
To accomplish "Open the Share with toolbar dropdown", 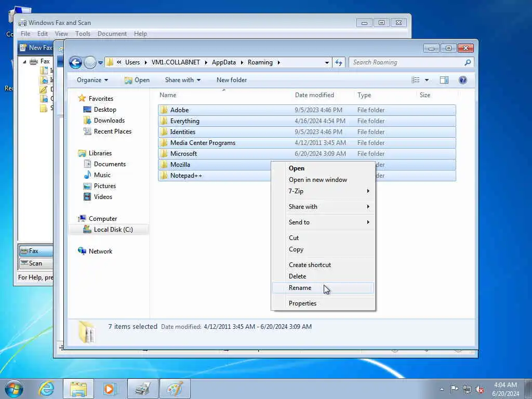I will coord(182,80).
